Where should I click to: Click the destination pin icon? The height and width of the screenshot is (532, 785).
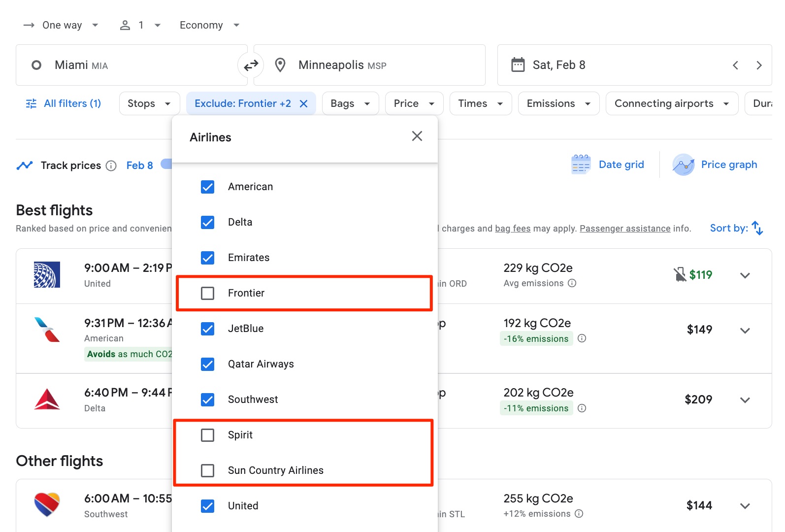click(280, 65)
